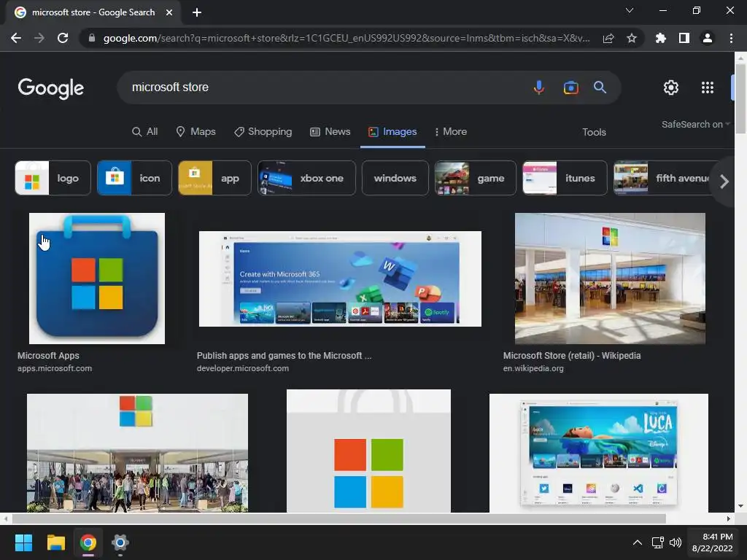Go to the Google homepage logo
Image resolution: width=747 pixels, height=560 pixels.
pyautogui.click(x=51, y=88)
